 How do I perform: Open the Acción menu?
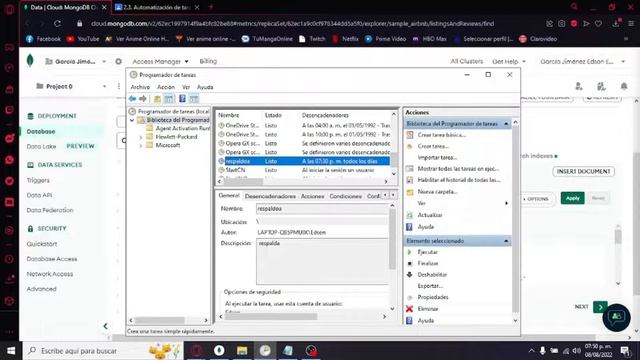pos(166,87)
